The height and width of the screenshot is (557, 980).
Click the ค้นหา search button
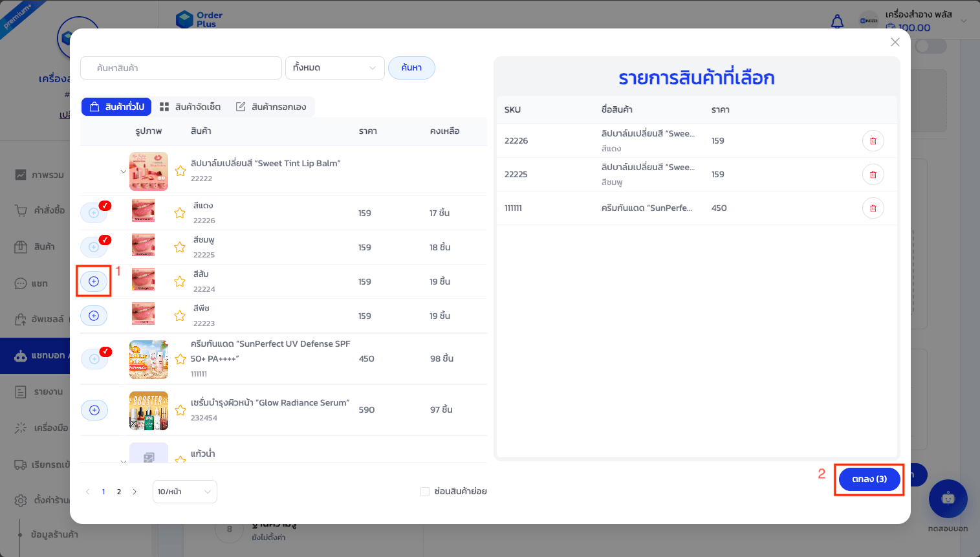click(x=411, y=68)
